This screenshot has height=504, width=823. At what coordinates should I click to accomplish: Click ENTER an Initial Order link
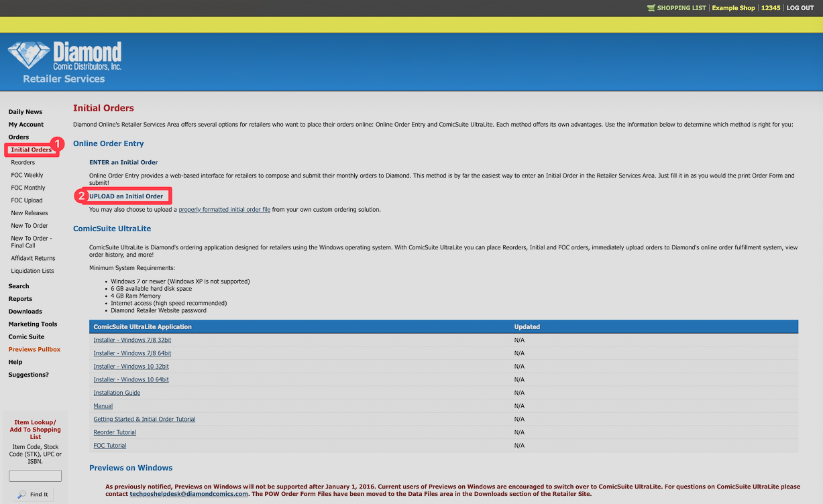(123, 162)
